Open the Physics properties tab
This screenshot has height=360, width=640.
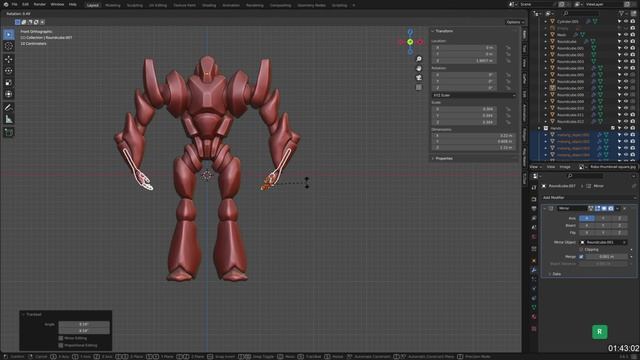pos(534,289)
